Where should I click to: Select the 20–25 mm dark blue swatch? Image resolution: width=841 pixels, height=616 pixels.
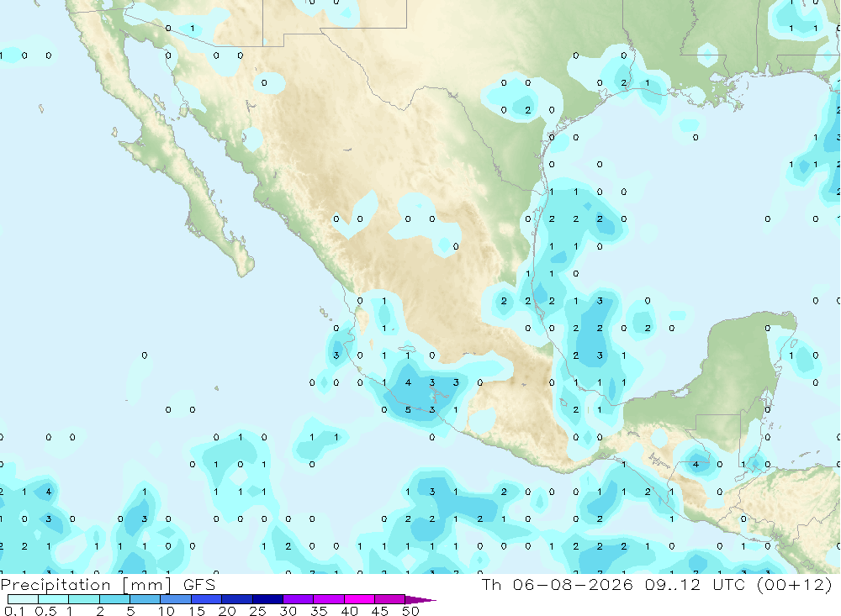point(236,599)
